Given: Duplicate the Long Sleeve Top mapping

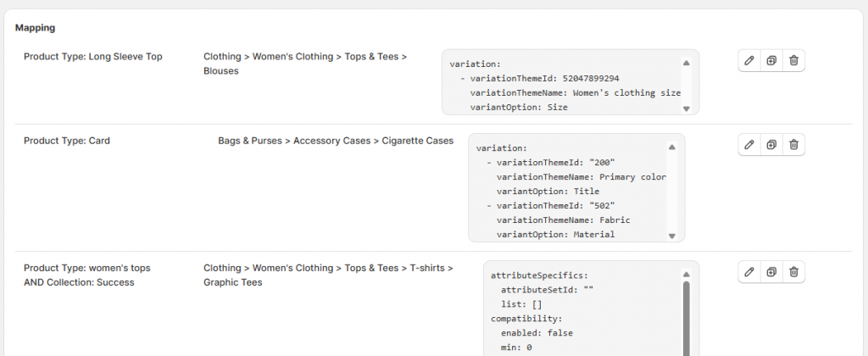Looking at the screenshot, I should (x=771, y=61).
